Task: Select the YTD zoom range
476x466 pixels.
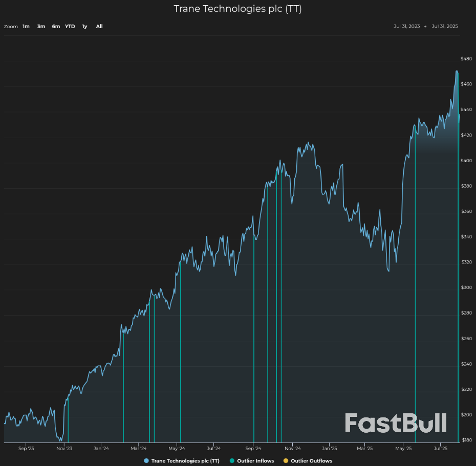Action: (x=70, y=26)
